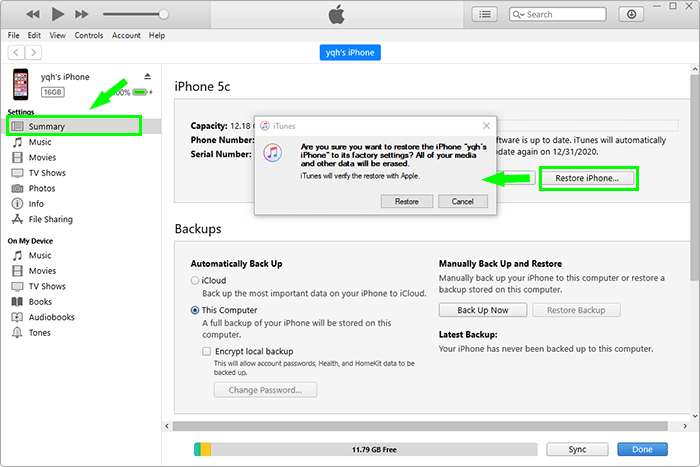
Task: Open Audiobooks under On My Device
Action: (x=51, y=317)
